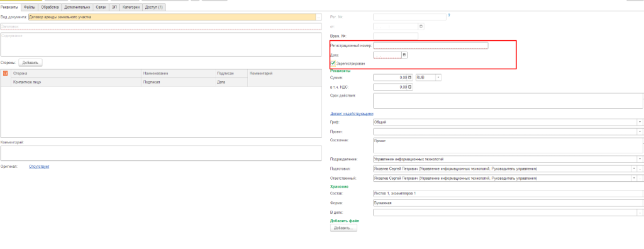
Task: Switch to the Файлы tab
Action: click(x=29, y=7)
